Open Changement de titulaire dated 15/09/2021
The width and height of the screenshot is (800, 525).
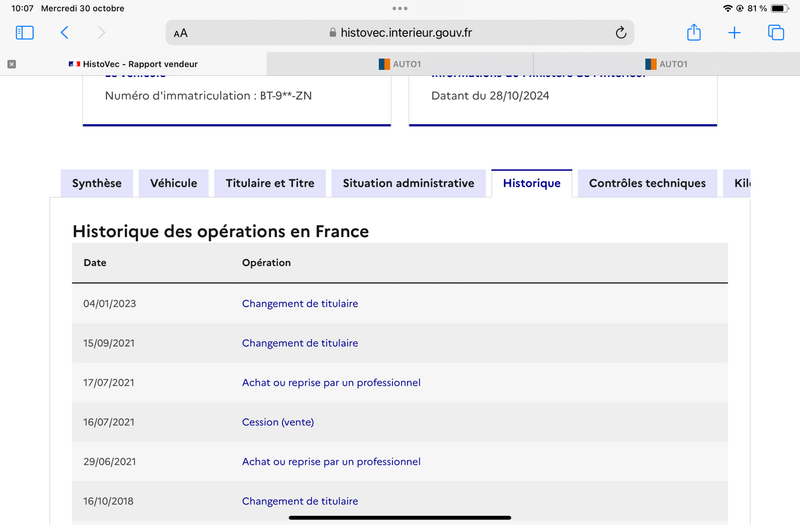pos(300,343)
